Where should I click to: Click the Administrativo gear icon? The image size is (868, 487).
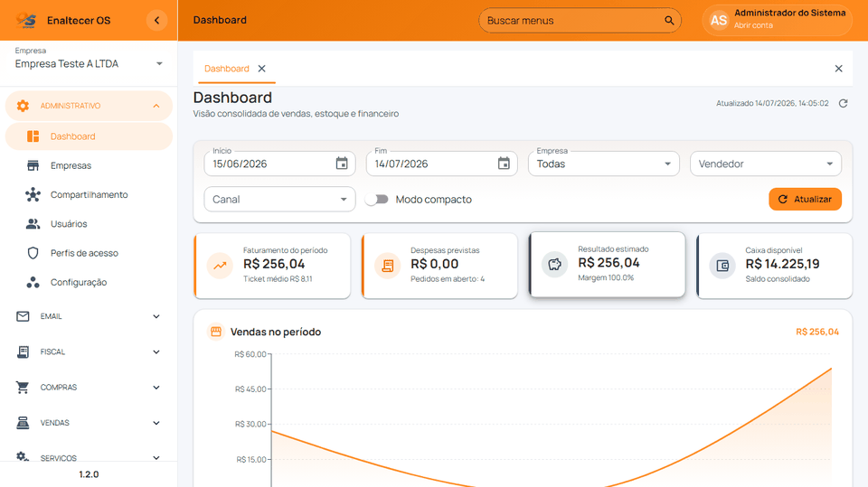tap(23, 106)
